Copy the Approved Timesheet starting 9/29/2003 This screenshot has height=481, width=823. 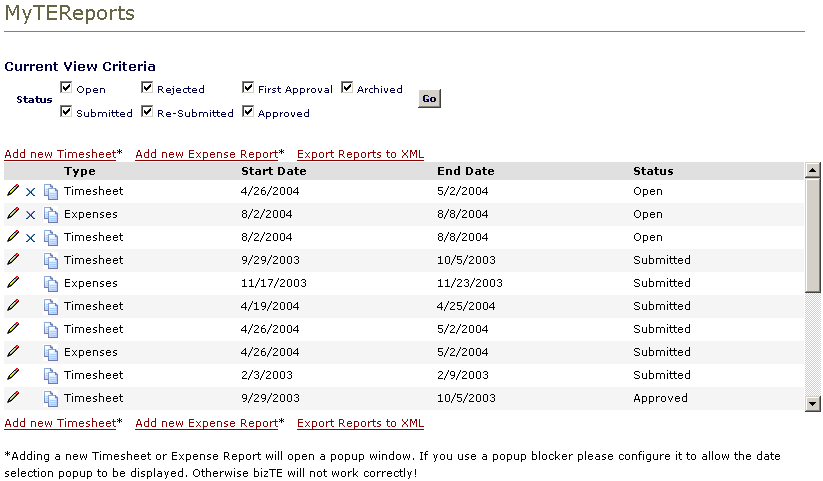(x=51, y=399)
